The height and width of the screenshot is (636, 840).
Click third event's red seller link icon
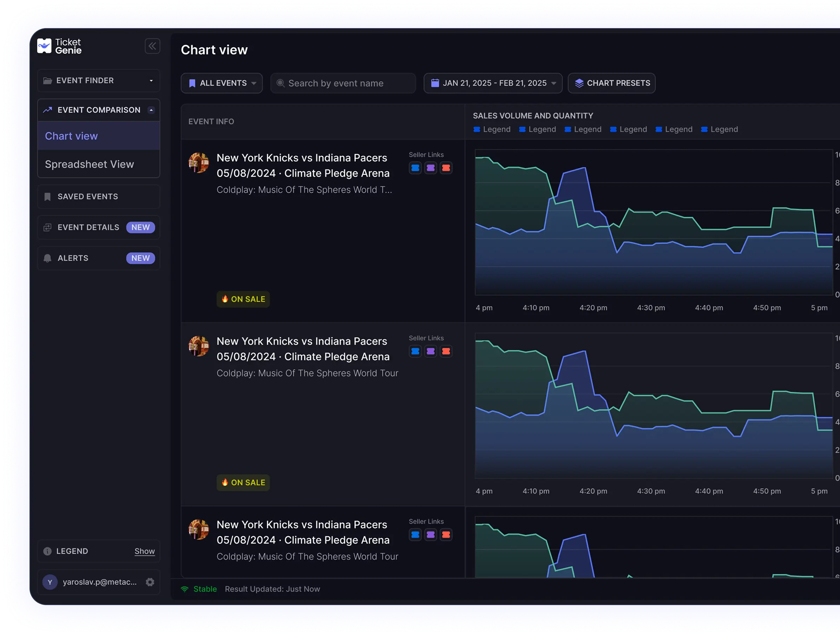tap(446, 534)
